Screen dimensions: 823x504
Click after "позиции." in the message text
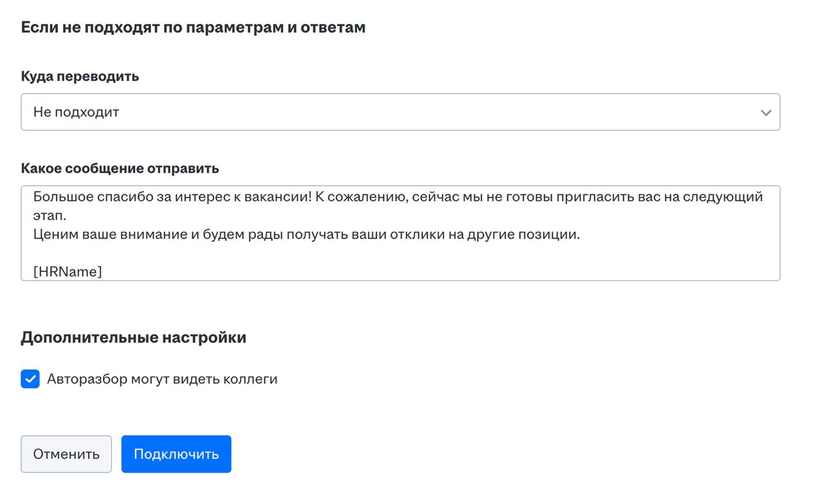pos(582,234)
